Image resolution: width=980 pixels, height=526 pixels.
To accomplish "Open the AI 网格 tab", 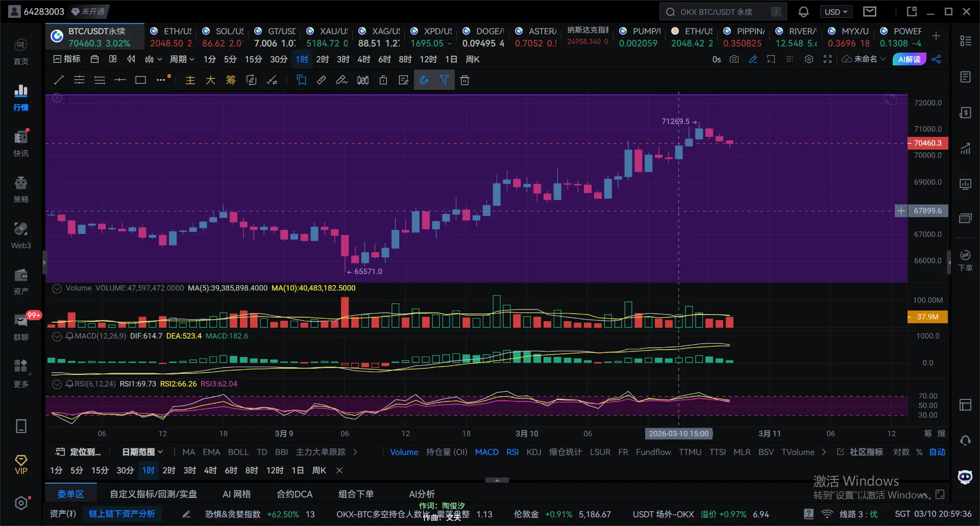I will click(x=237, y=494).
